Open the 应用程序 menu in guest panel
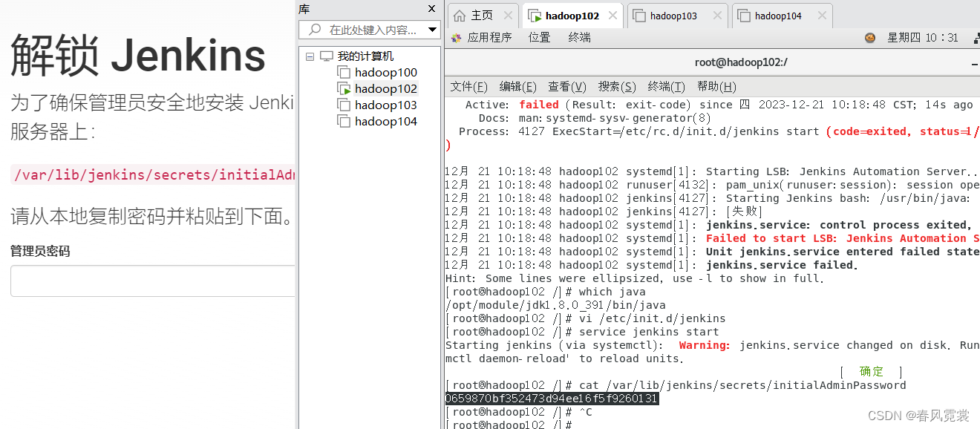 click(x=490, y=37)
